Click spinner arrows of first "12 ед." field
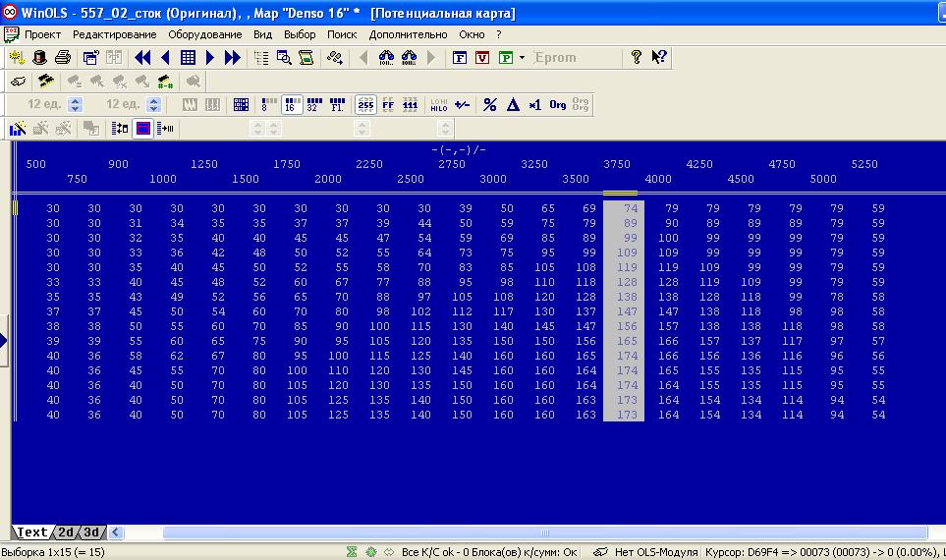 point(76,105)
